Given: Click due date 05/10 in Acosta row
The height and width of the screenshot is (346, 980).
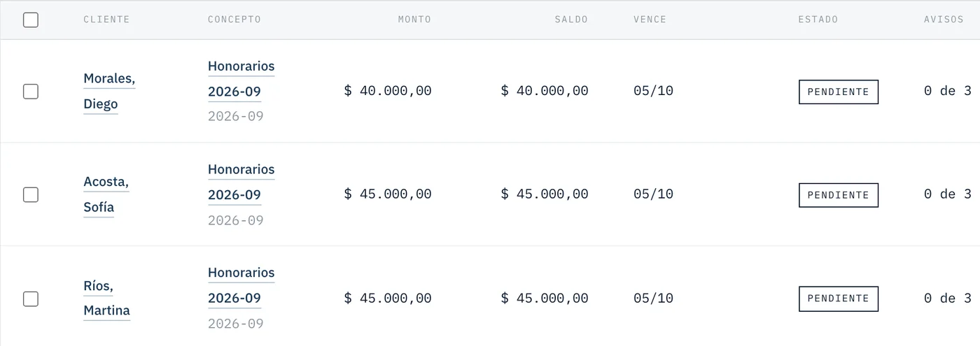Looking at the screenshot, I should 653,194.
